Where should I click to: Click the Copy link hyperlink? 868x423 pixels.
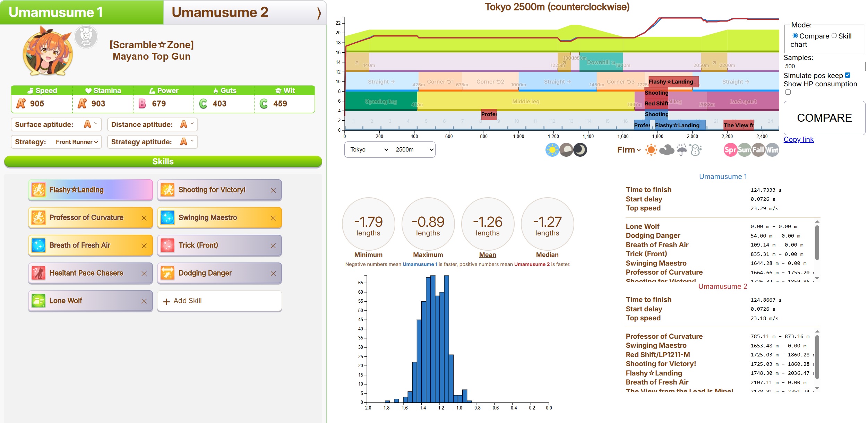tap(799, 139)
